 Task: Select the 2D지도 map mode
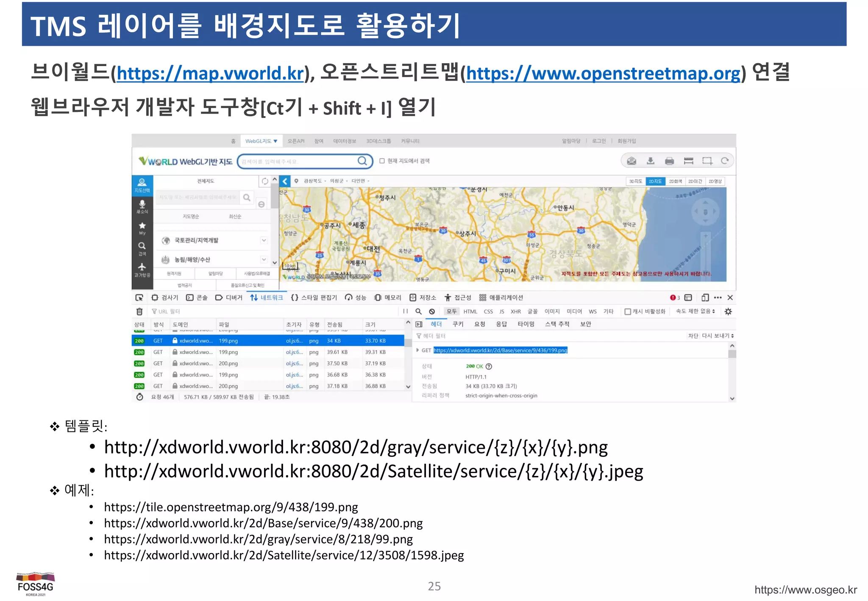click(655, 181)
